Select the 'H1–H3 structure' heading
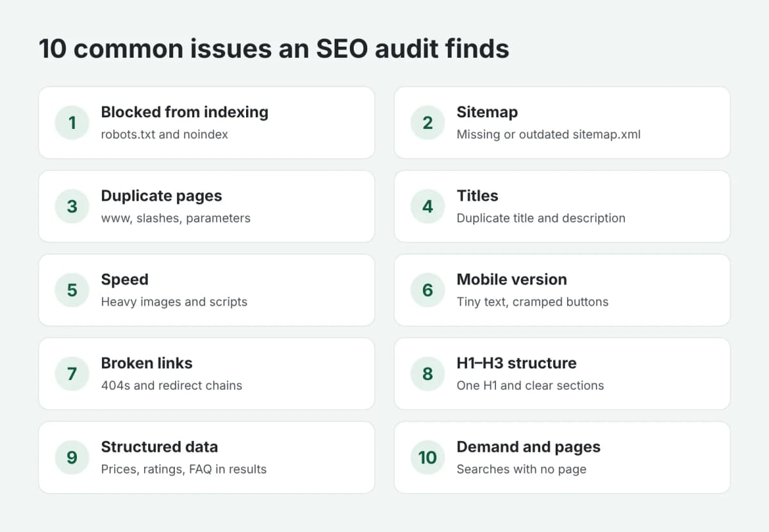Viewport: 769px width, 532px height. click(x=517, y=363)
